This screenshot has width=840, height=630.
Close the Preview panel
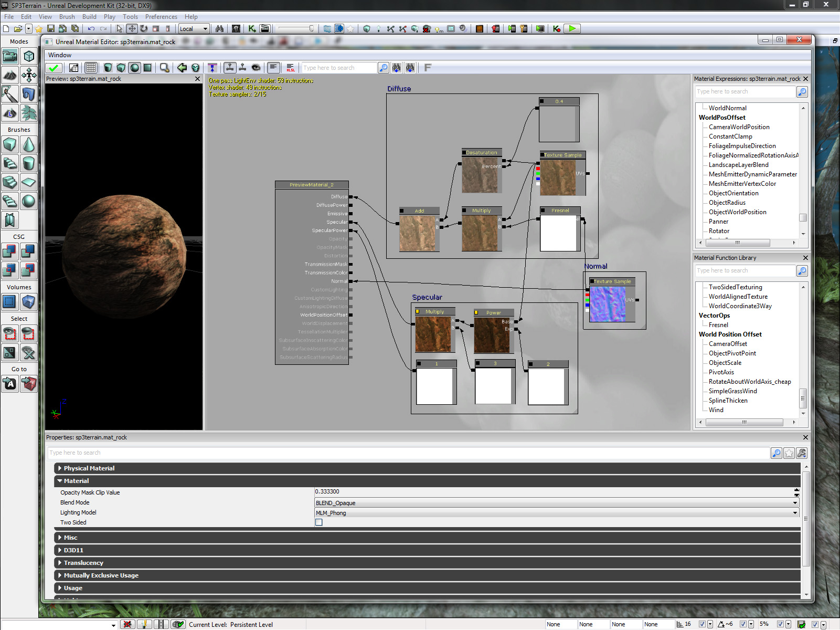click(197, 79)
